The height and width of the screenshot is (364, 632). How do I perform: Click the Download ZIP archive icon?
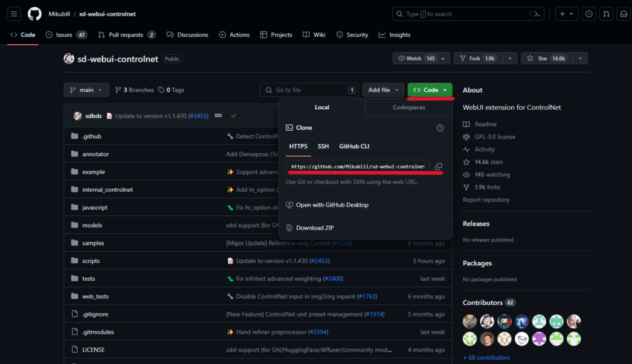coord(289,228)
